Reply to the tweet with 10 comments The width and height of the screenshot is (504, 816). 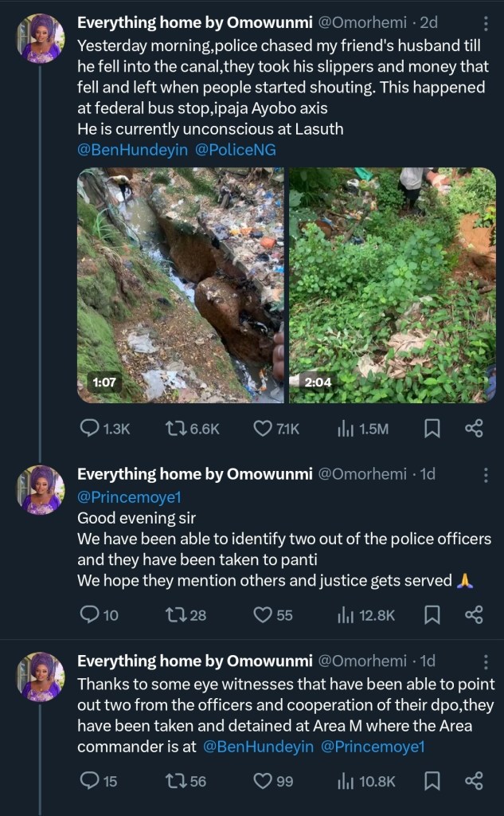(x=91, y=614)
